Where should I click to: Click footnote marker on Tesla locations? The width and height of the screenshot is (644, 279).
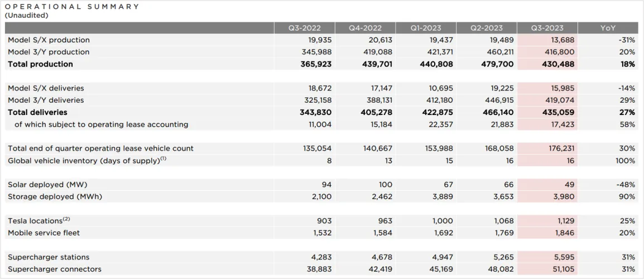click(x=66, y=219)
